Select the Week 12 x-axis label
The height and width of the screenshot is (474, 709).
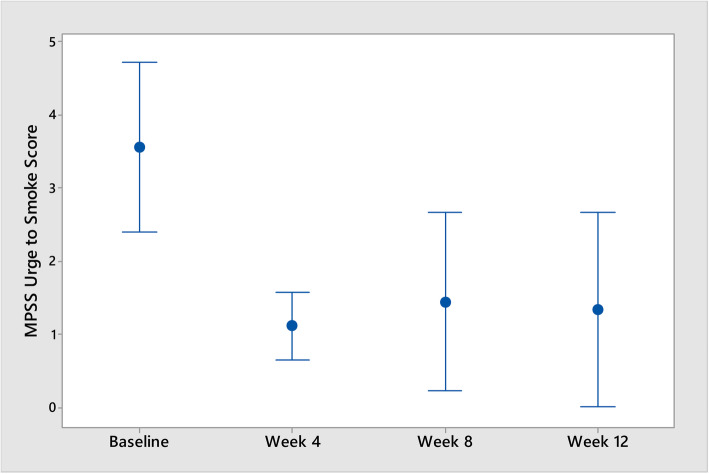598,440
